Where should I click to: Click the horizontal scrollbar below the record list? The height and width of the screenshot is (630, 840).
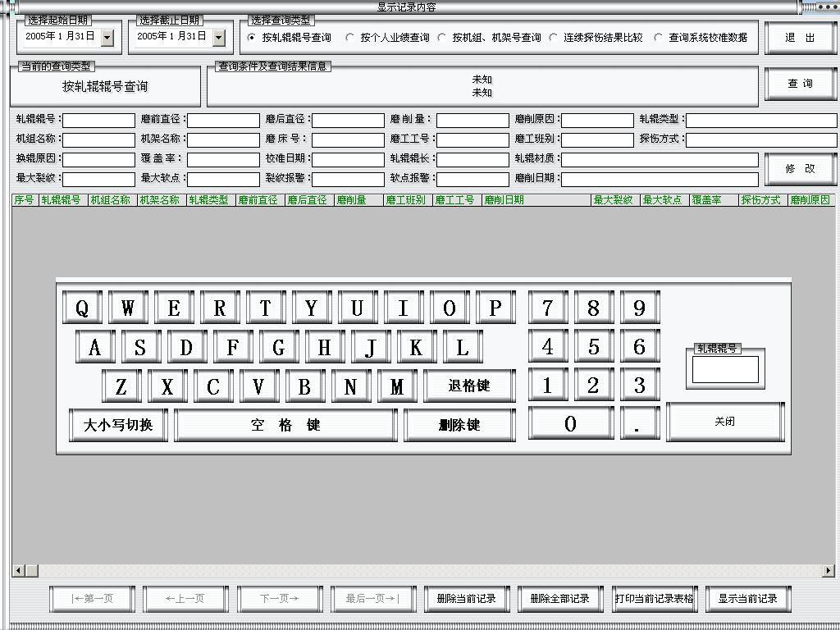(x=410, y=570)
